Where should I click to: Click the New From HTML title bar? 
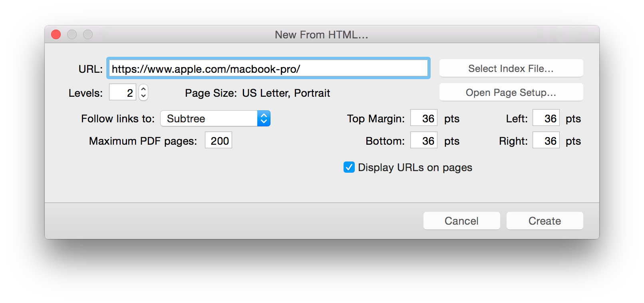[x=321, y=35]
